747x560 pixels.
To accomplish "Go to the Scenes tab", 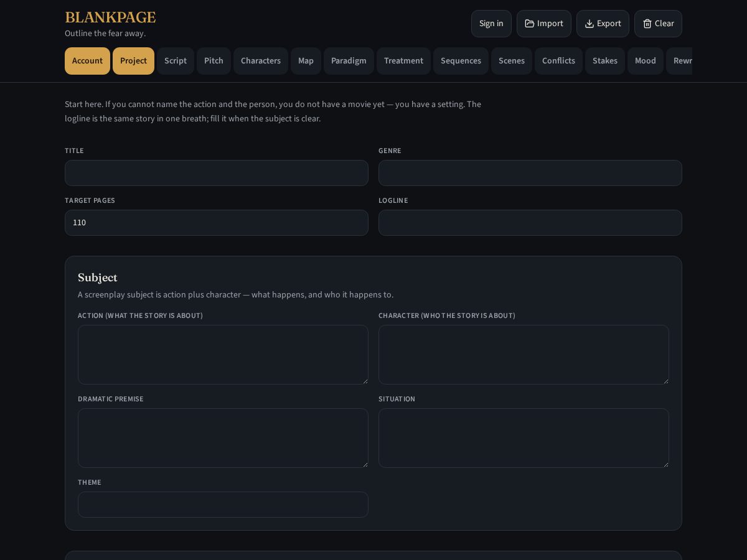I will [512, 61].
